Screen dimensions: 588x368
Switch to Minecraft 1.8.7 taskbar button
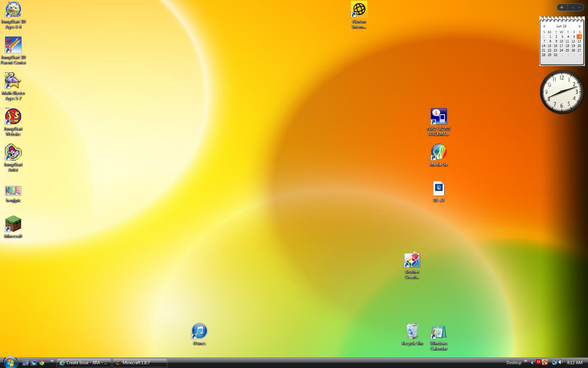coord(140,363)
